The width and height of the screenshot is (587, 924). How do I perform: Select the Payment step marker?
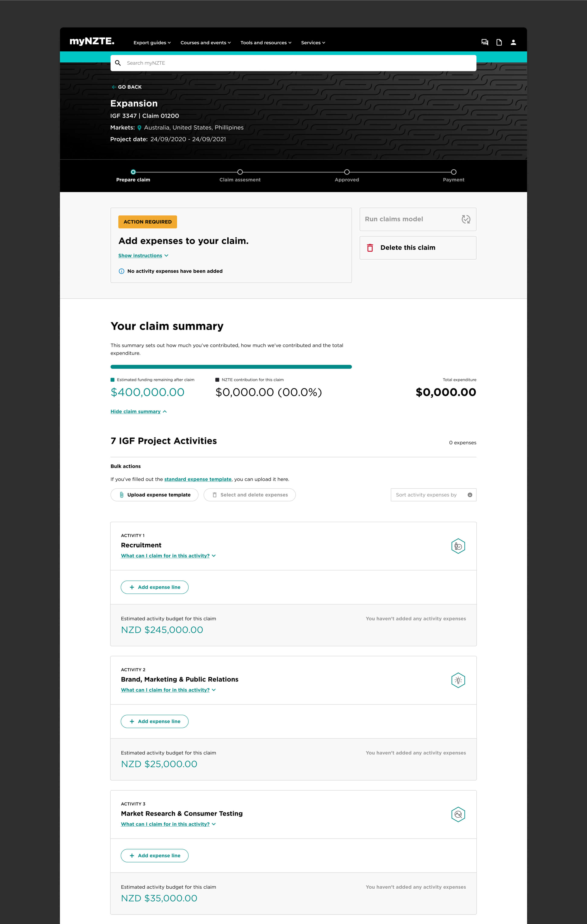click(453, 172)
